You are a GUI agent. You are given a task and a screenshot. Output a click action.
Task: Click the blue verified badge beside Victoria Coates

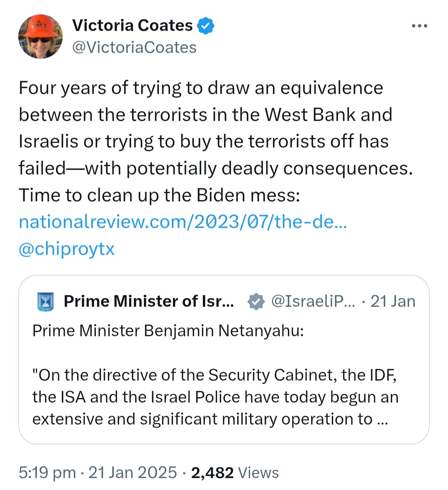pyautogui.click(x=205, y=26)
